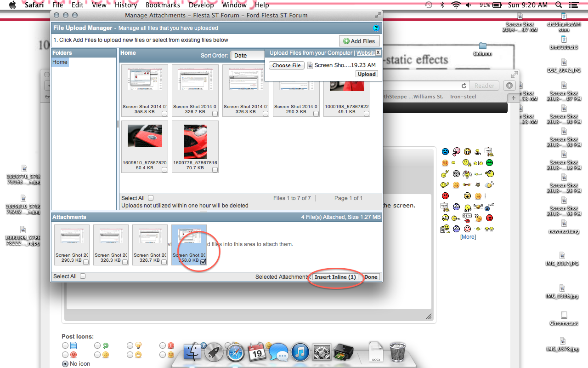Tick checkbox for the 50.4 KB uploaded file
588x368 pixels.
(x=164, y=170)
